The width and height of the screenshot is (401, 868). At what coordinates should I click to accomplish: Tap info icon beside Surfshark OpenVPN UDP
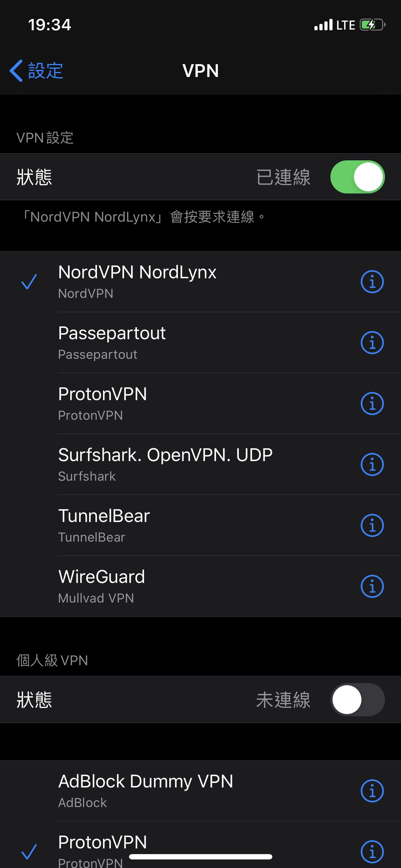click(x=372, y=465)
